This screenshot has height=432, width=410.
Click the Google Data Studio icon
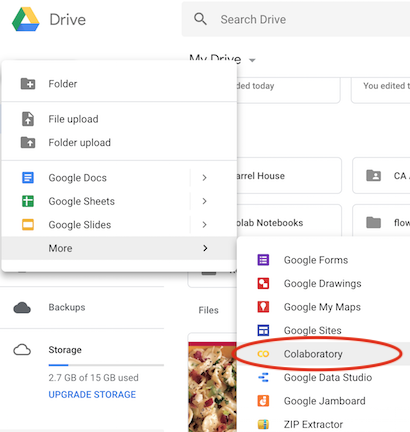263,377
